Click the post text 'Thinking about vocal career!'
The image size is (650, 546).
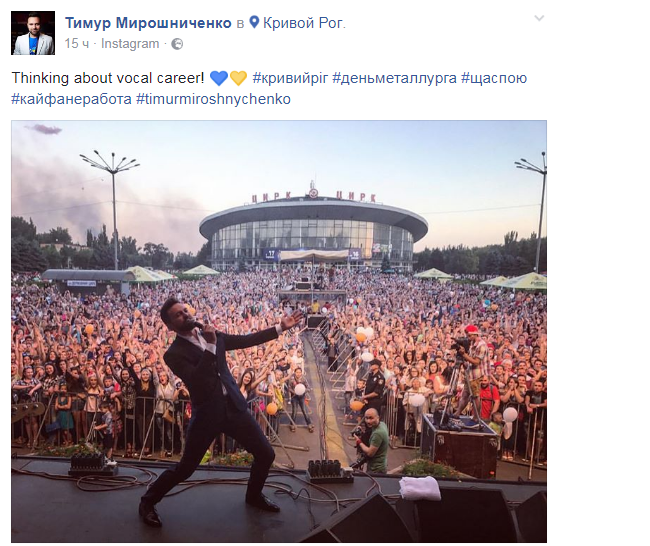coord(108,78)
